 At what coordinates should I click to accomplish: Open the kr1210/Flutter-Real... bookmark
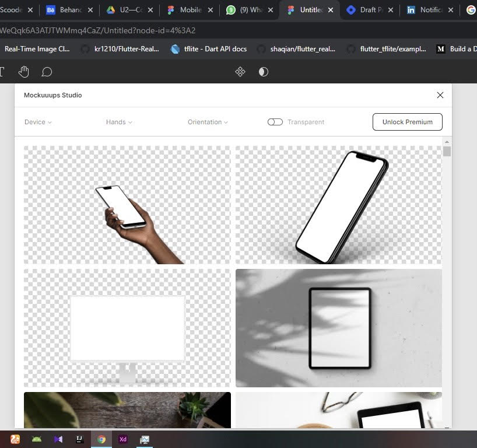(x=121, y=49)
